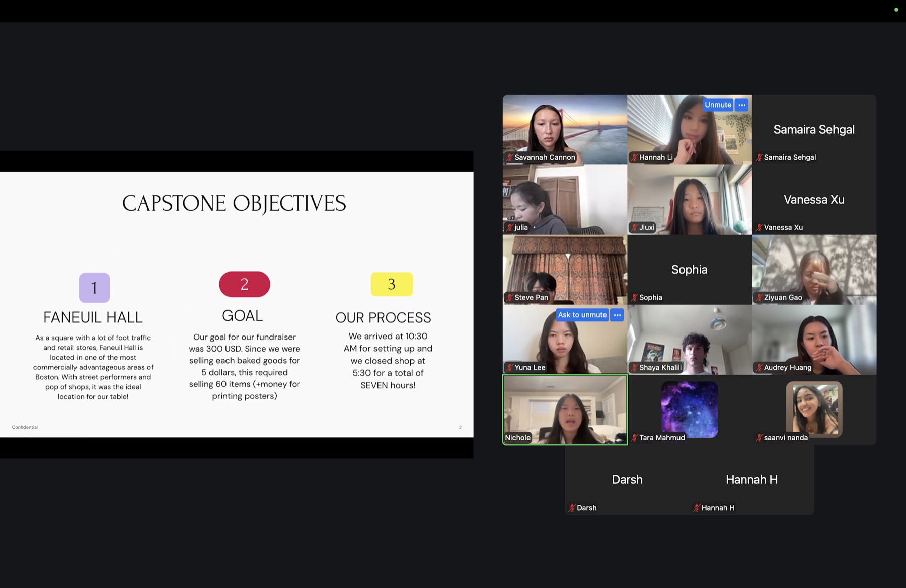Click the muted mic icon next to Tara Mahmud
The height and width of the screenshot is (588, 906).
click(634, 437)
